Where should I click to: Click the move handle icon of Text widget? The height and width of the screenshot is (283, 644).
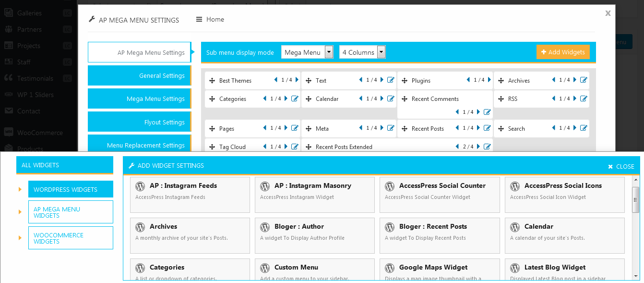click(309, 81)
